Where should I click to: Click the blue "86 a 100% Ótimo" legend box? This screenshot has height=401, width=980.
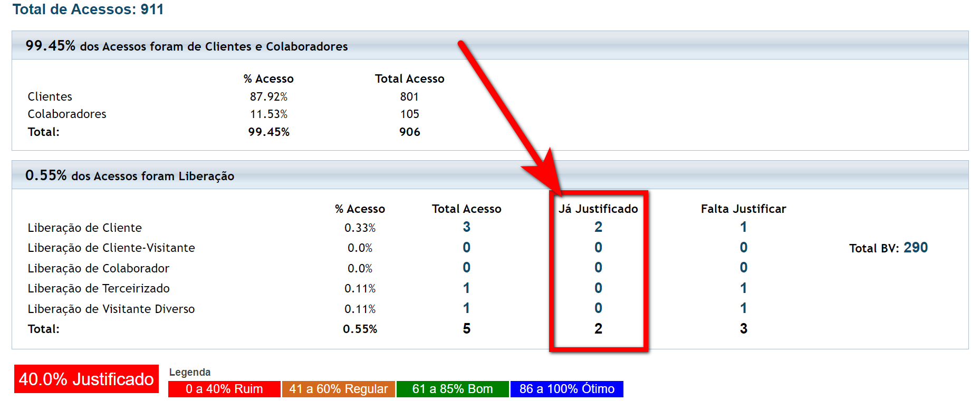pyautogui.click(x=566, y=389)
